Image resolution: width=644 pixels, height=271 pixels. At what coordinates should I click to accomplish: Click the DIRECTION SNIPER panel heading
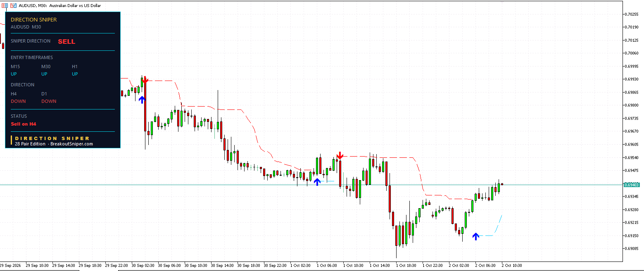click(34, 19)
